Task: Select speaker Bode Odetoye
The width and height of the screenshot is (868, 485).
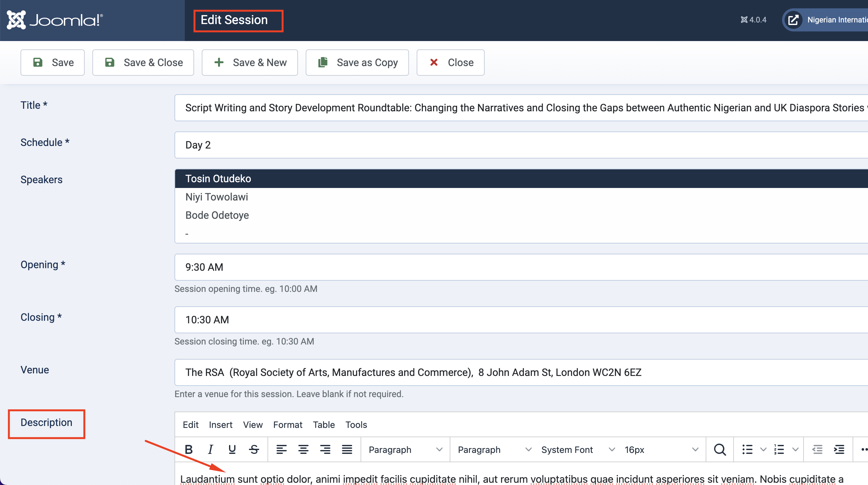Action: (x=521, y=215)
